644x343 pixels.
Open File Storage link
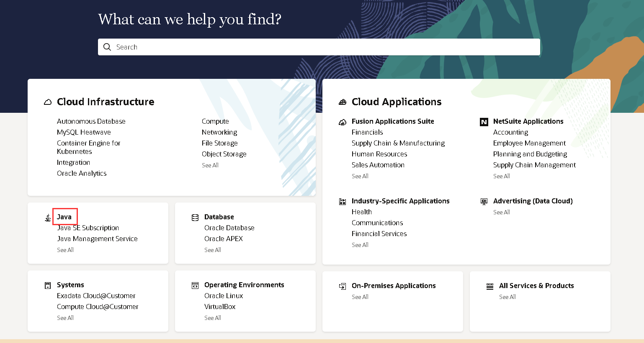click(220, 143)
